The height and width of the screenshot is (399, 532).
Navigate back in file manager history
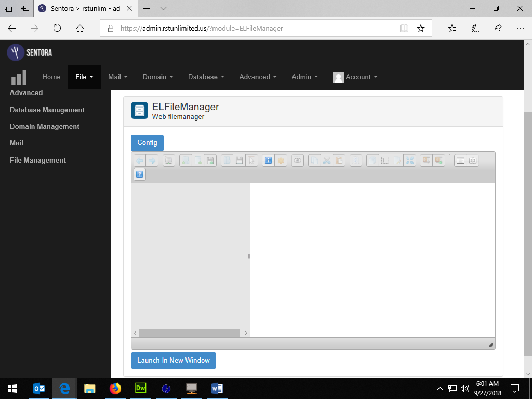tap(140, 161)
